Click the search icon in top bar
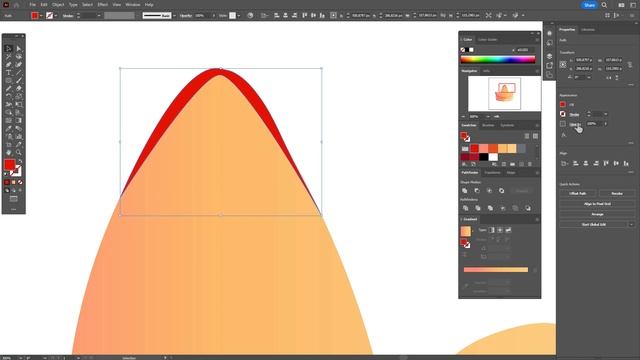640x360 pixels. 604,5
